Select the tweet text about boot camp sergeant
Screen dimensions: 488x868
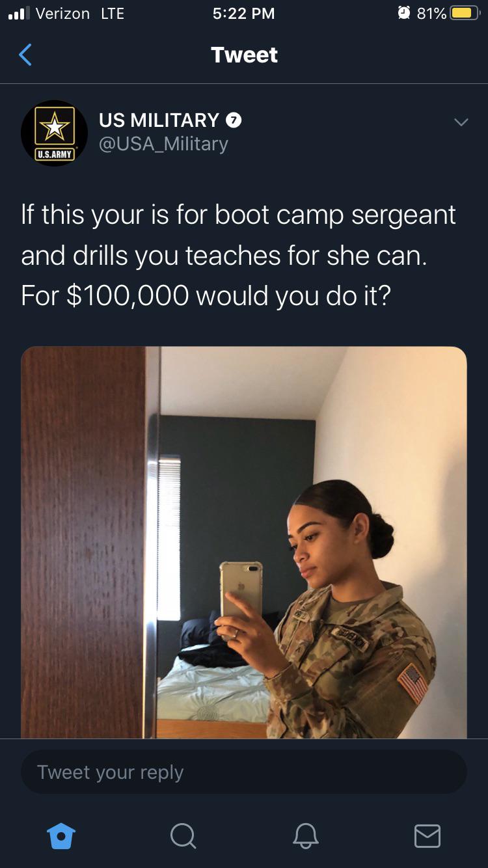238,255
